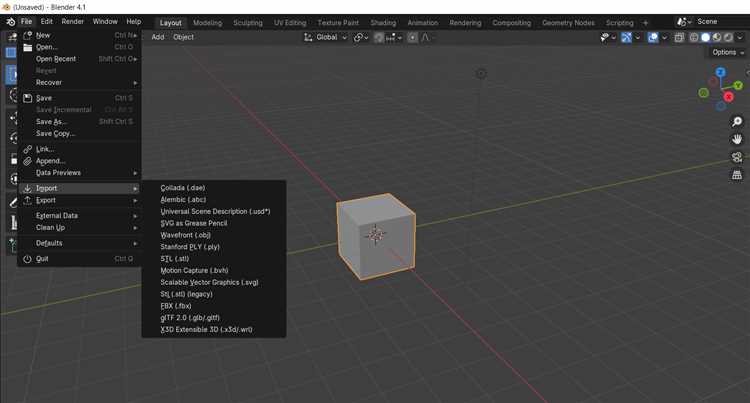Toggle show overlays button
Viewport: 750px width, 403px height.
pos(652,37)
